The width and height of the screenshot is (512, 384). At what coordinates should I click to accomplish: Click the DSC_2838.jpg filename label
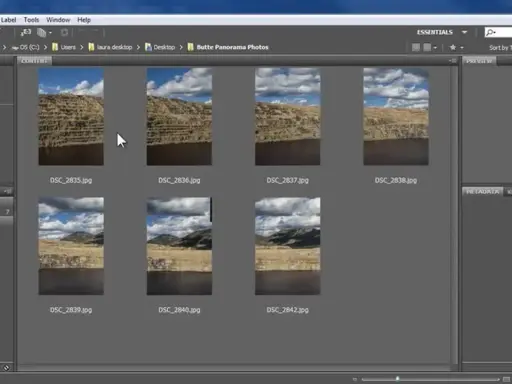(x=396, y=180)
